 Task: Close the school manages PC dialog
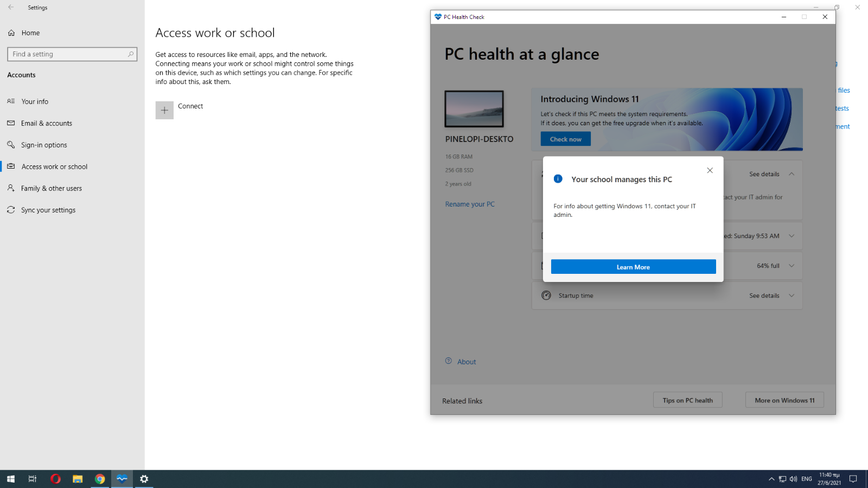click(x=710, y=170)
